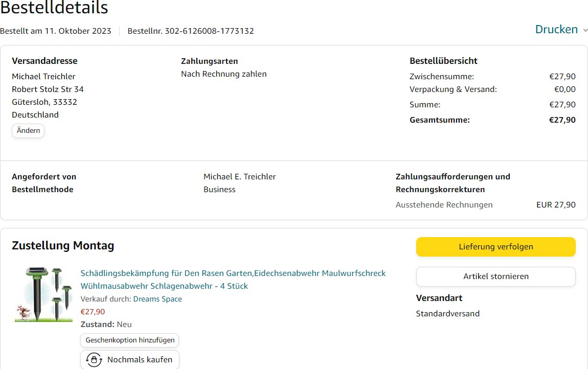Open the Dreams Space seller link
The image size is (588, 369).
click(157, 299)
